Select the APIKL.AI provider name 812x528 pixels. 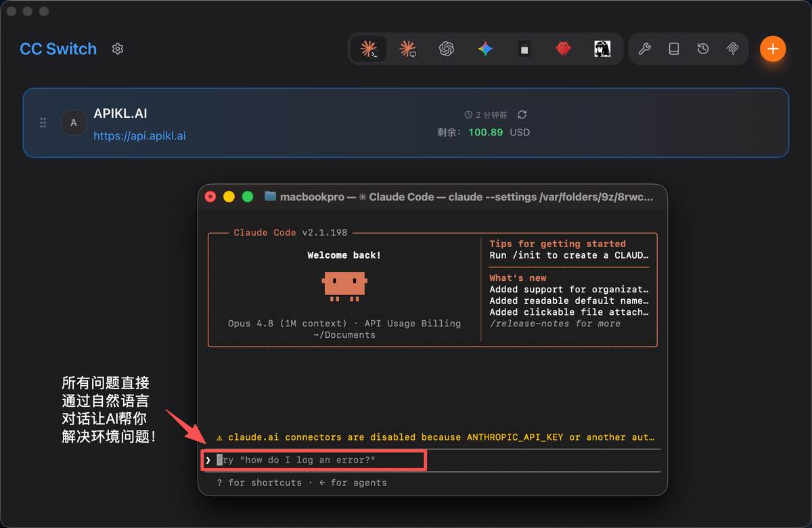(120, 113)
